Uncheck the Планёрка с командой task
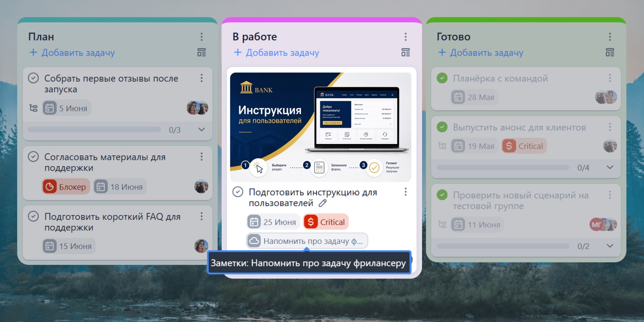This screenshot has height=322, width=644. (442, 78)
